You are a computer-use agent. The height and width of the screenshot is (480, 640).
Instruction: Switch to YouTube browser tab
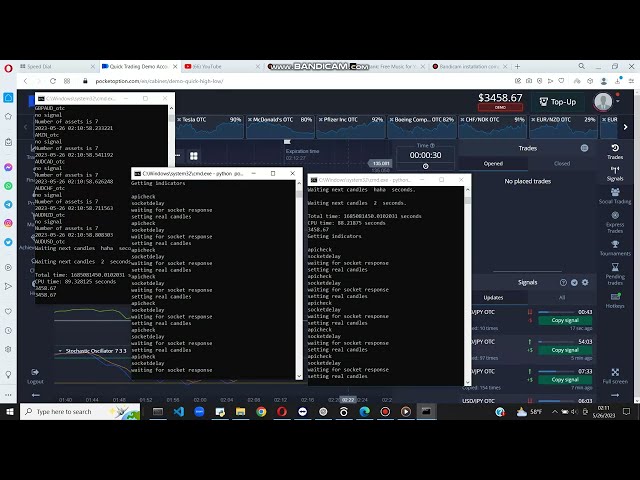222,67
